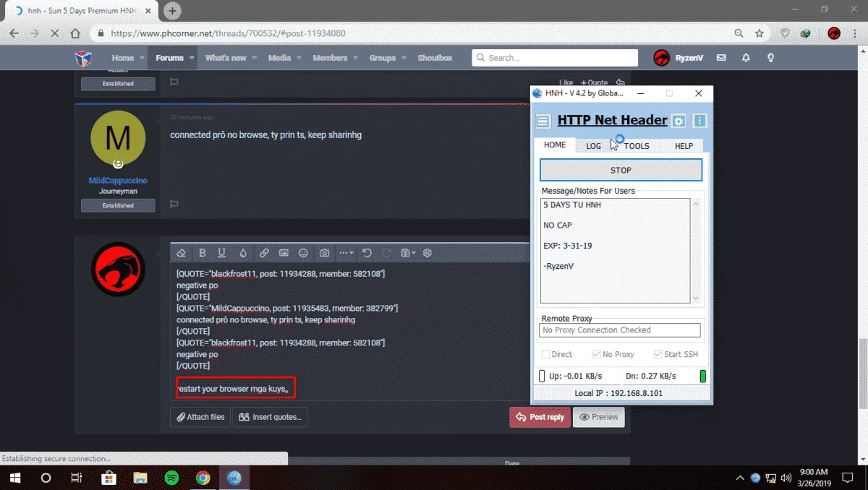Screen dimensions: 868x490
Task: Open text color drop icon
Action: click(x=243, y=253)
